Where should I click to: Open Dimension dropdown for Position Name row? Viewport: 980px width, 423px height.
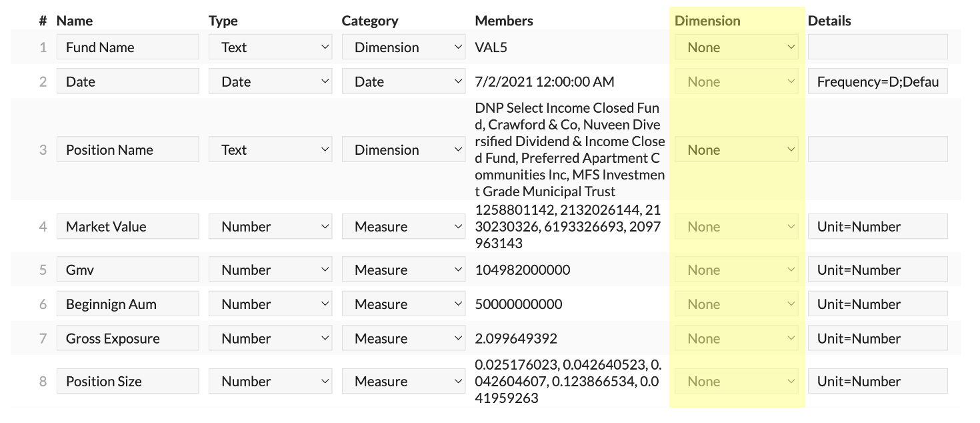tap(736, 149)
